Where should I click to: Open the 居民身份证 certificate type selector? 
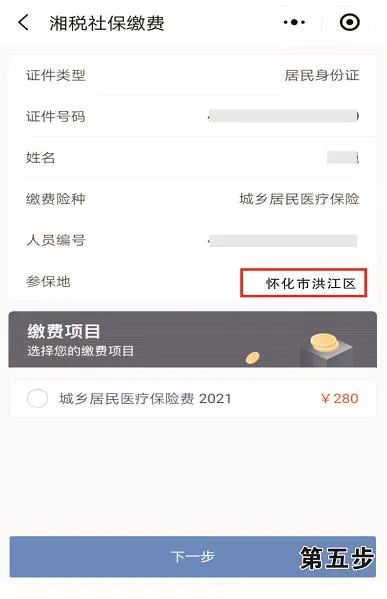pyautogui.click(x=322, y=75)
